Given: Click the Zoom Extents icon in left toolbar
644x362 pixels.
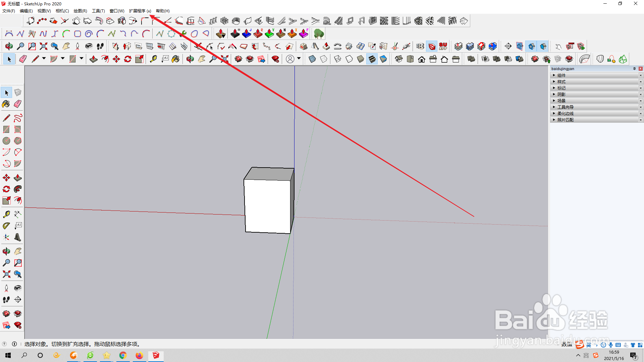Looking at the screenshot, I should [x=6, y=274].
